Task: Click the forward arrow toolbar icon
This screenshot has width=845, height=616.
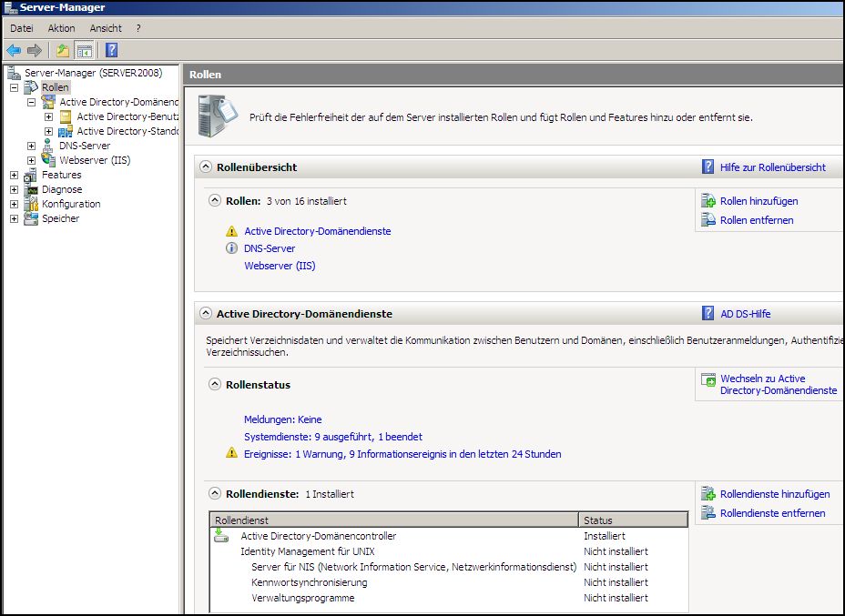Action: pos(35,51)
